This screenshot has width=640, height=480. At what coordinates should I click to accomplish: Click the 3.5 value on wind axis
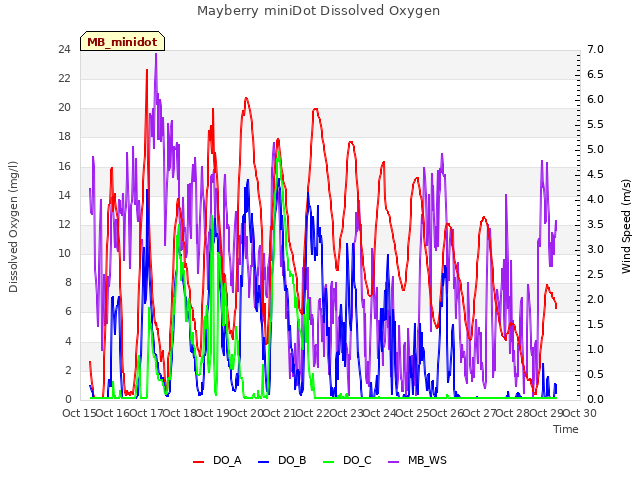[595, 224]
